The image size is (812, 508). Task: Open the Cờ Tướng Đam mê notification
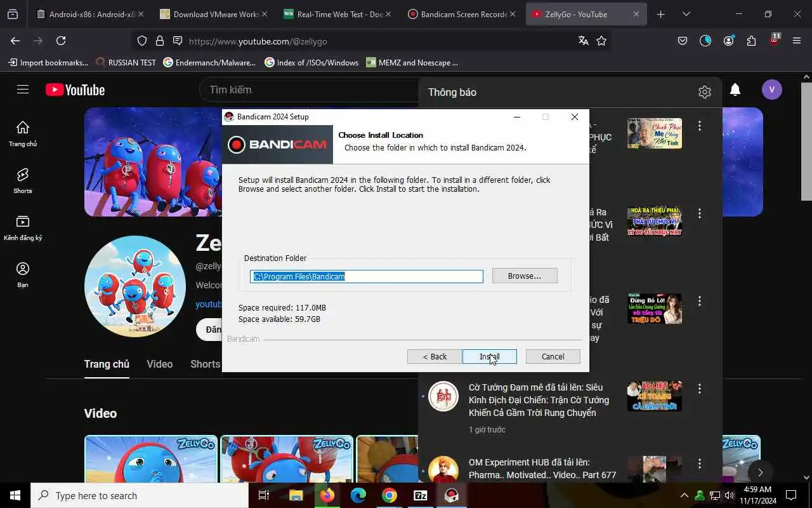point(539,400)
